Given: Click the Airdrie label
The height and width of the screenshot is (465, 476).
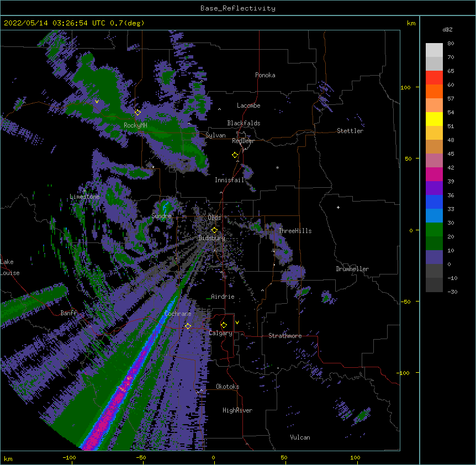Looking at the screenshot, I should click(x=223, y=297).
